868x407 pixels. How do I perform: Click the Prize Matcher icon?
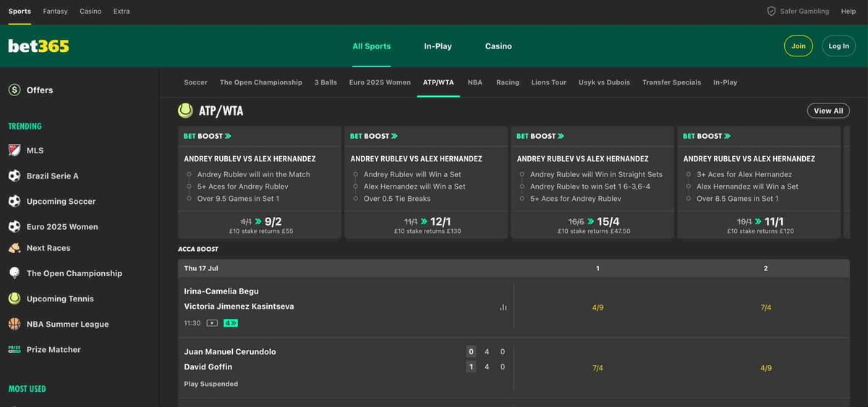(14, 349)
